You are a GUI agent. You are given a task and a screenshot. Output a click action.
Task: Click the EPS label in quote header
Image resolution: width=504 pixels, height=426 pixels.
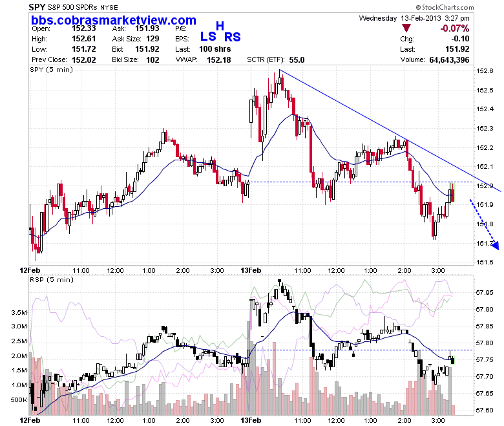click(182, 39)
